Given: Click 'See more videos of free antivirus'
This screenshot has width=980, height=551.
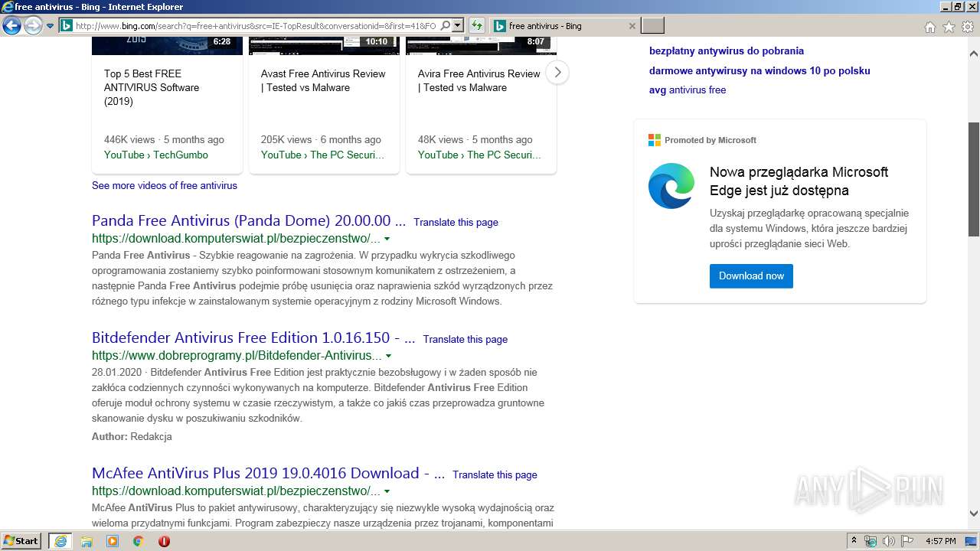Looking at the screenshot, I should 165,185.
